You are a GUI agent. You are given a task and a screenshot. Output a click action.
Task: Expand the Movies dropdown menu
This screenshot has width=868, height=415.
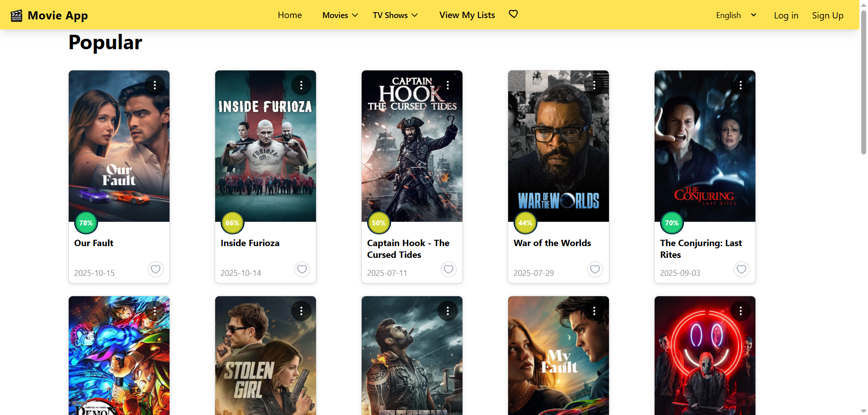[340, 15]
